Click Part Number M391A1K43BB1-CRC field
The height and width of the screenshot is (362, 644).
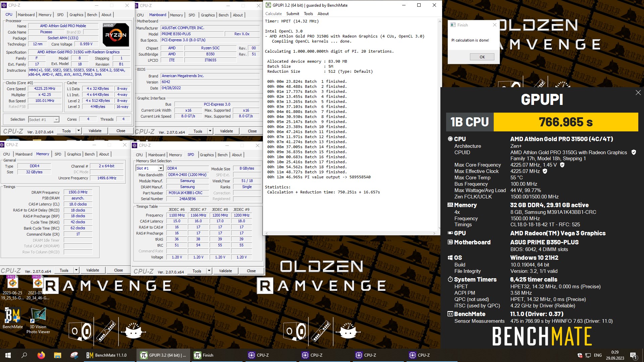click(187, 193)
